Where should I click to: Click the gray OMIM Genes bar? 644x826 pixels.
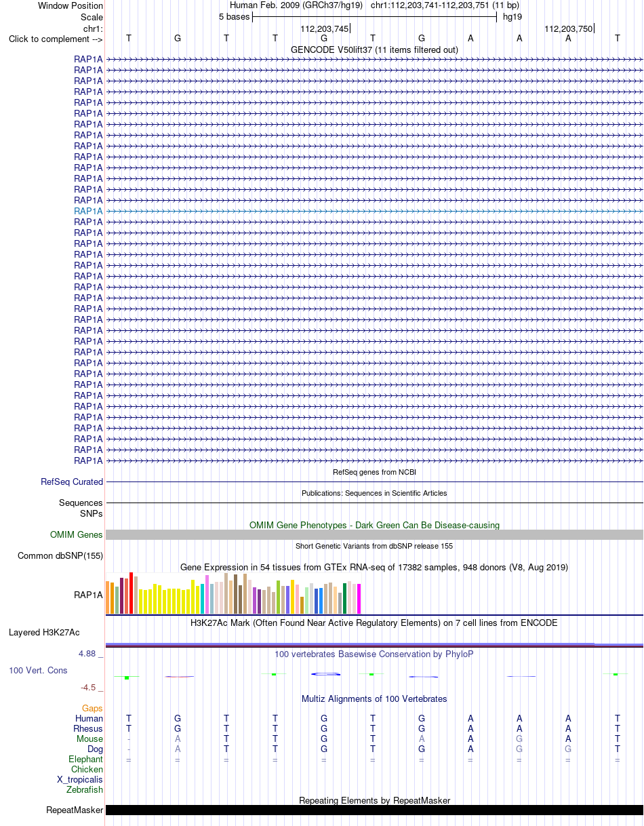pyautogui.click(x=374, y=534)
